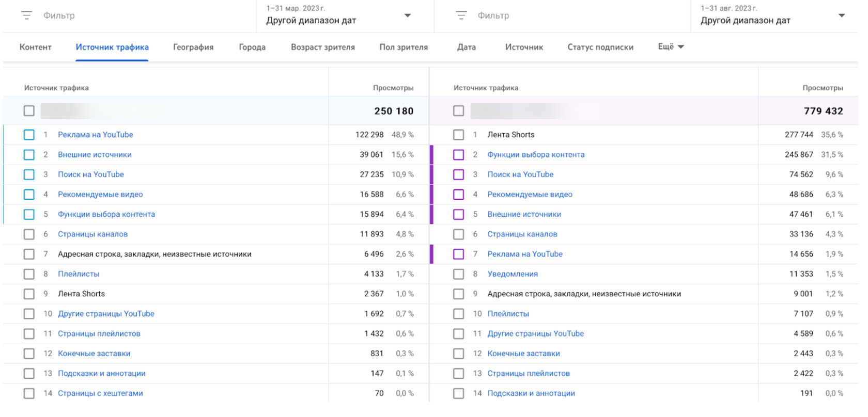Click left Адресная строка, закладки row text
The image size is (868, 417).
(x=154, y=254)
